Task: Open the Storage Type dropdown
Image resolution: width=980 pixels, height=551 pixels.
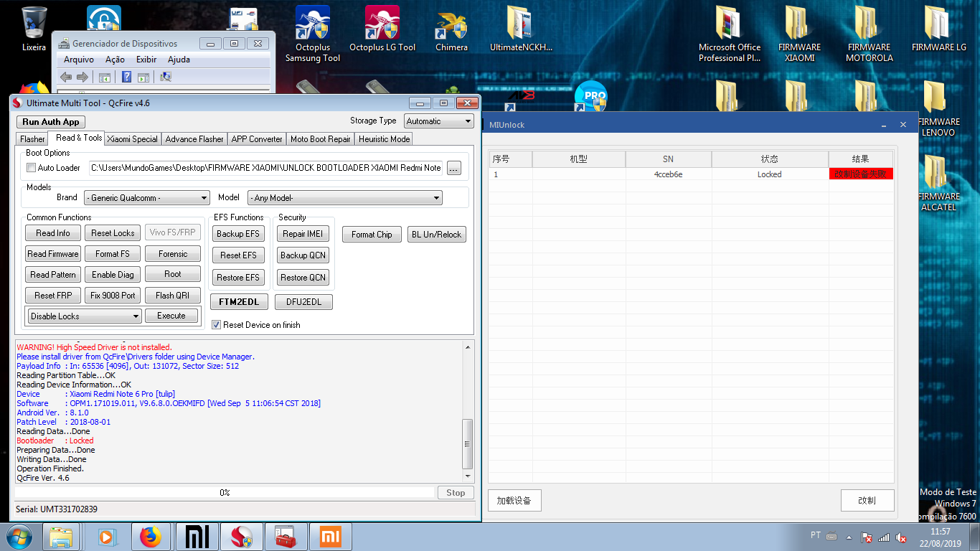Action: (x=439, y=121)
